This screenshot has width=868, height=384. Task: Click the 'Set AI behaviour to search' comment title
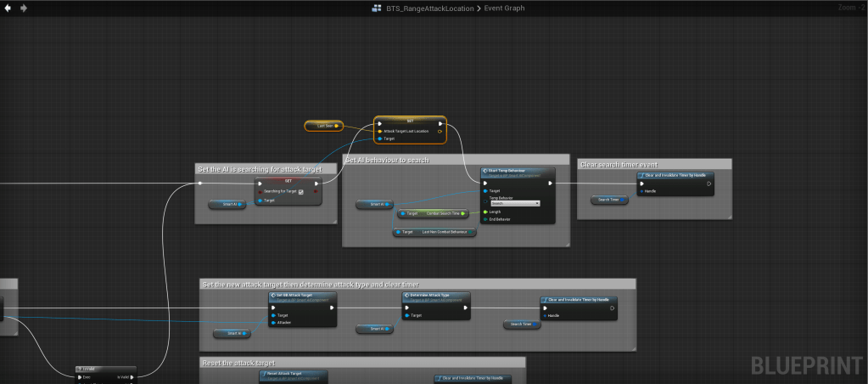[x=387, y=160]
